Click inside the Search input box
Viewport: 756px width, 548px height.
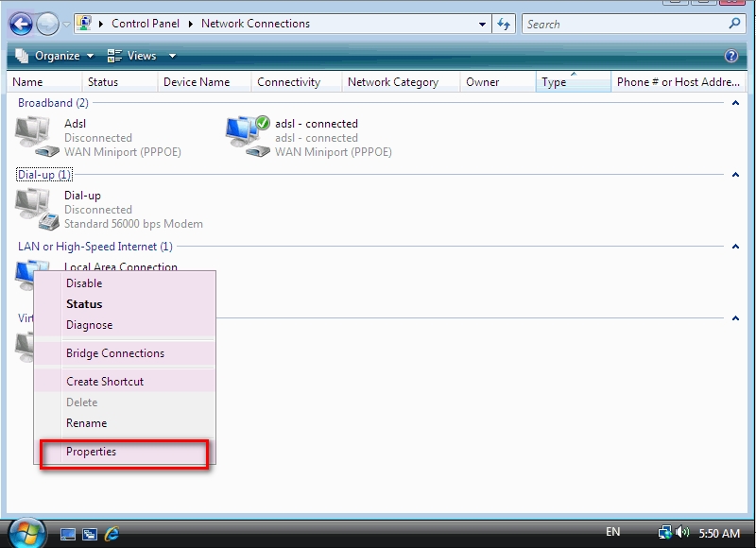point(624,24)
